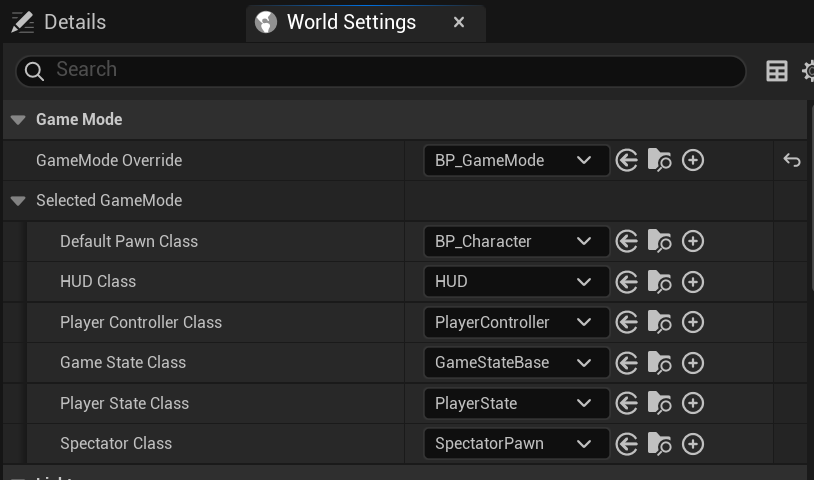The height and width of the screenshot is (480, 814).
Task: Open the SpectatorPawn class dropdown
Action: coord(517,444)
